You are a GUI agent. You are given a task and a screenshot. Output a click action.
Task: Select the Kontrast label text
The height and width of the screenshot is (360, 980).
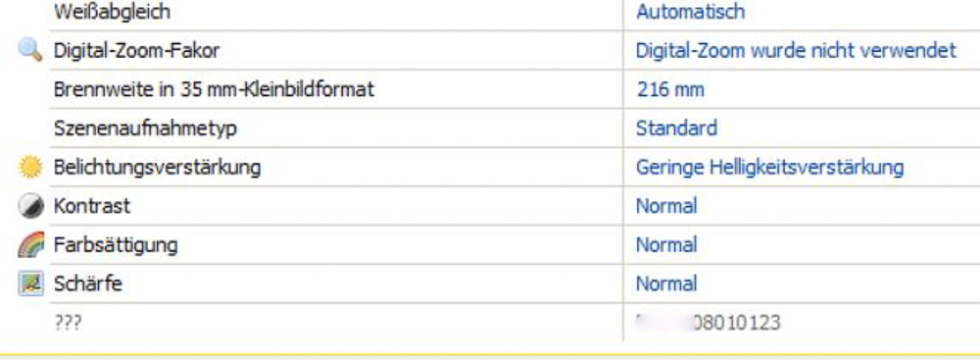click(x=92, y=206)
